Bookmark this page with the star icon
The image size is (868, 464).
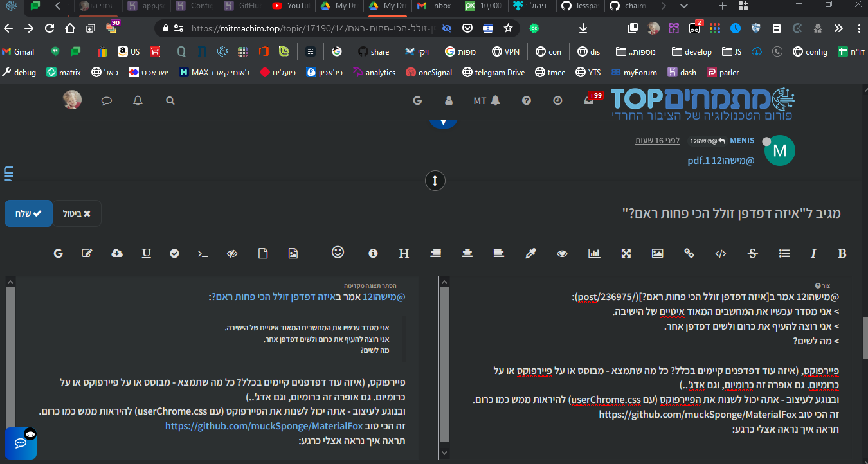click(508, 28)
